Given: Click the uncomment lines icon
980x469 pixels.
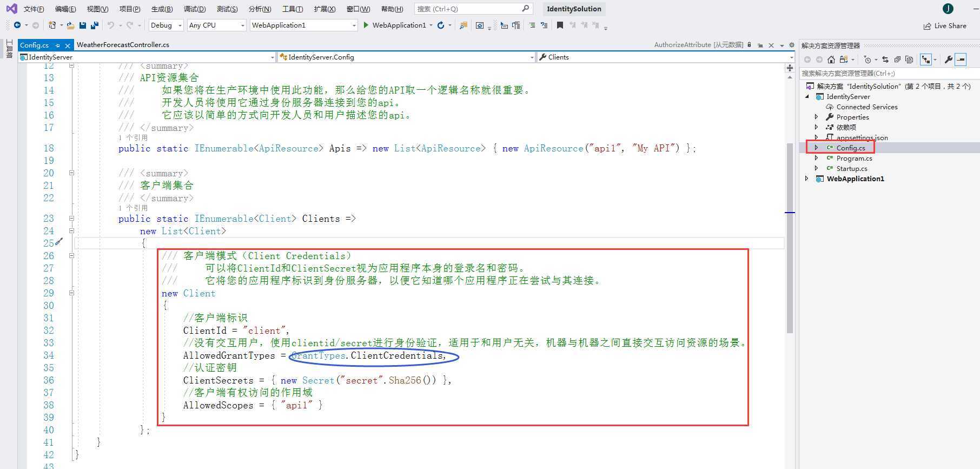Looking at the screenshot, I should point(544,25).
